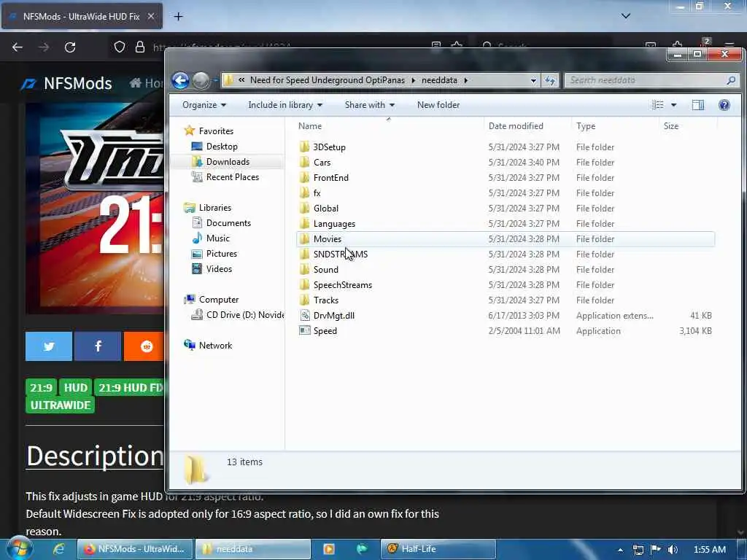Viewport: 747px width, 560px height.
Task: Click the NFSMods logo link
Action: pos(66,83)
